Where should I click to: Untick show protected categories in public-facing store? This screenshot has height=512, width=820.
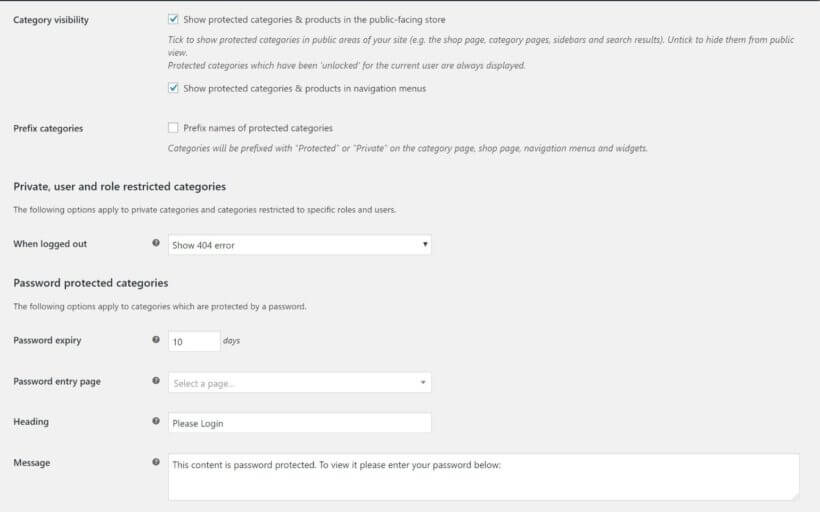pyautogui.click(x=174, y=19)
